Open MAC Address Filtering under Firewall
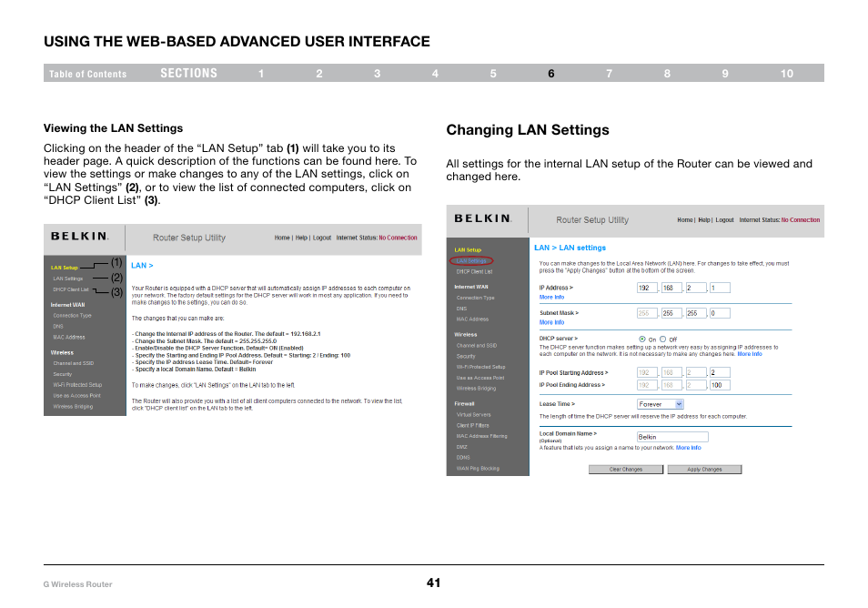 (481, 436)
